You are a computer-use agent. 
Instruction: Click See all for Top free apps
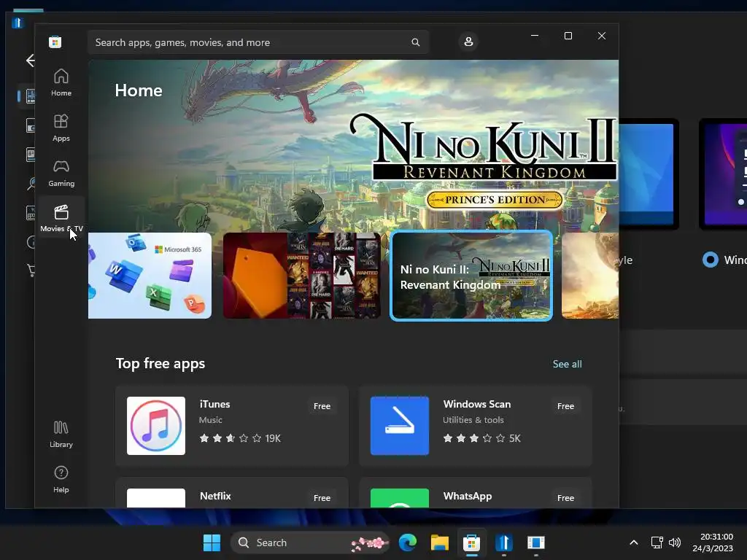pyautogui.click(x=567, y=365)
